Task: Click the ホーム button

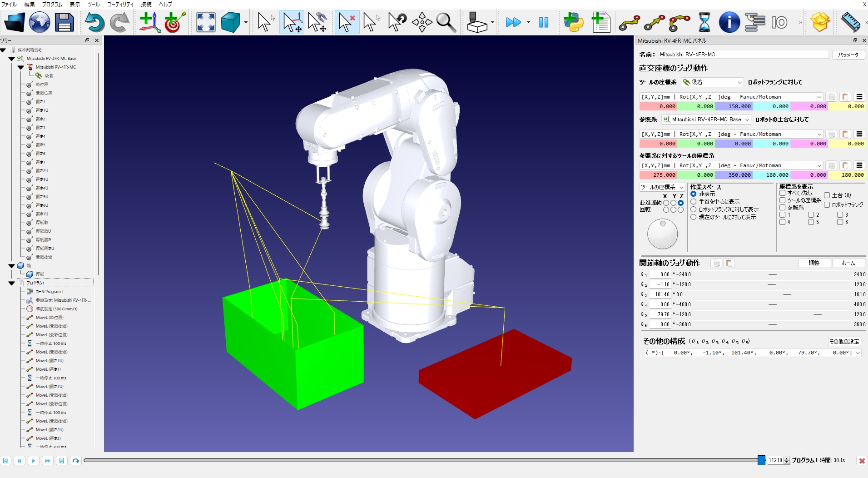Action: click(848, 263)
